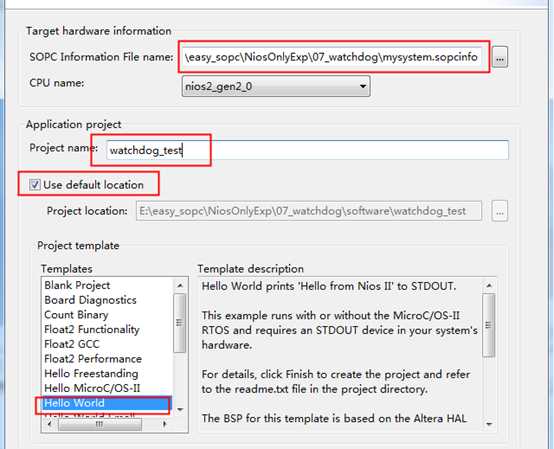Click templates list scroll up arrow
The image size is (554, 449).
[180, 285]
